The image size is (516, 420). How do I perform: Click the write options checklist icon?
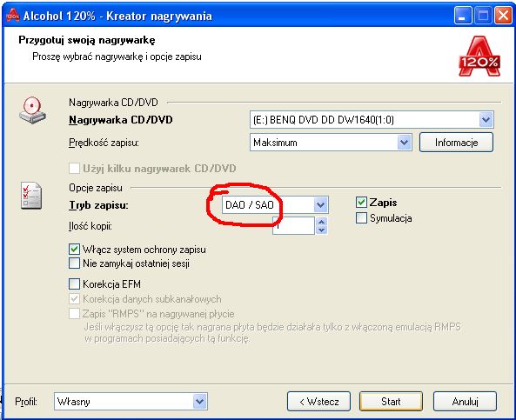[31, 196]
